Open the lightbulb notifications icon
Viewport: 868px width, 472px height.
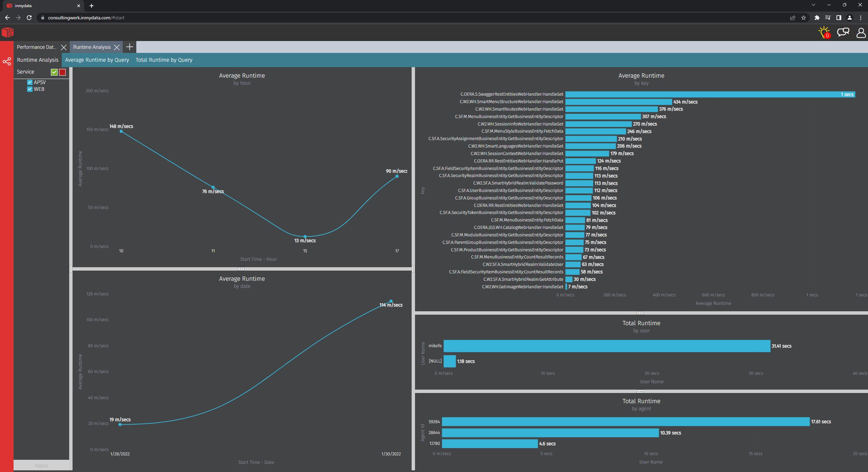point(824,33)
